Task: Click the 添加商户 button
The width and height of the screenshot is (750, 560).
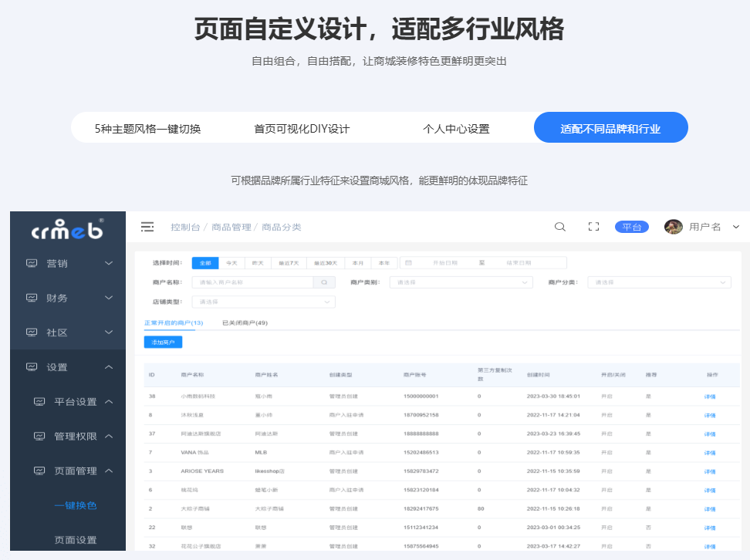Action: [x=163, y=342]
